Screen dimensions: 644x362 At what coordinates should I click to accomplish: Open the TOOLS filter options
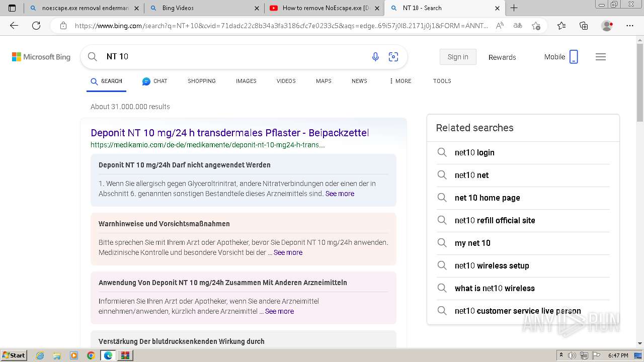pos(442,81)
